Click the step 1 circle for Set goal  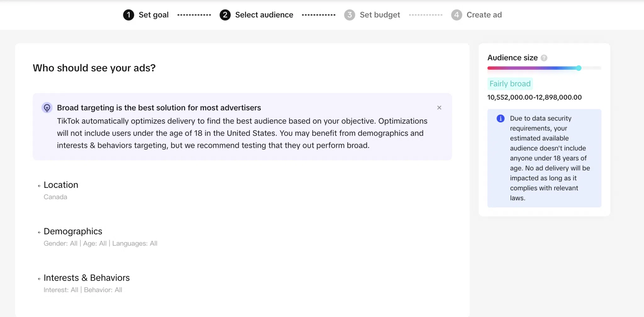(x=128, y=15)
